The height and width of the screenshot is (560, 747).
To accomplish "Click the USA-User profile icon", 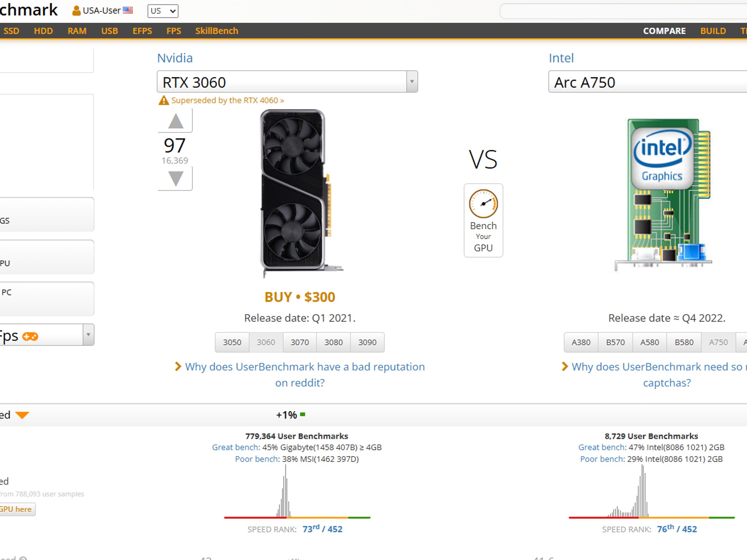I will click(x=76, y=11).
